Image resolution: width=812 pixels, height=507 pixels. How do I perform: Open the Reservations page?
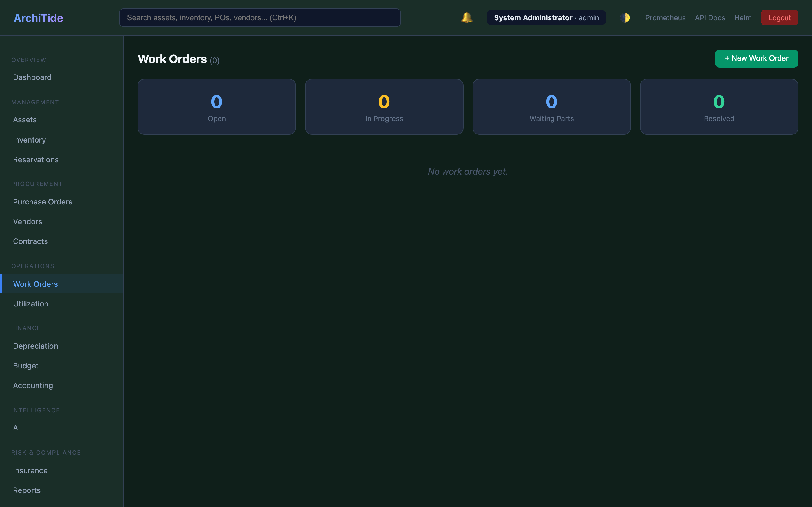pos(36,159)
